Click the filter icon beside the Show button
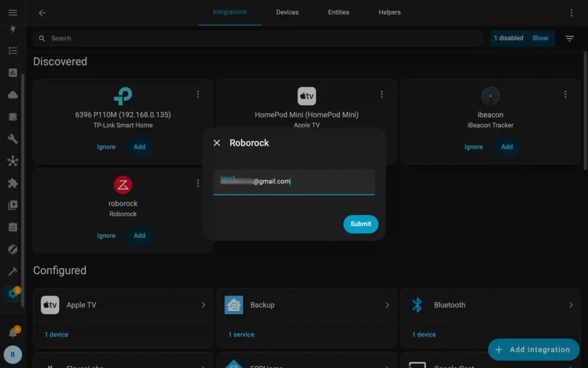The image size is (588, 368). (569, 38)
